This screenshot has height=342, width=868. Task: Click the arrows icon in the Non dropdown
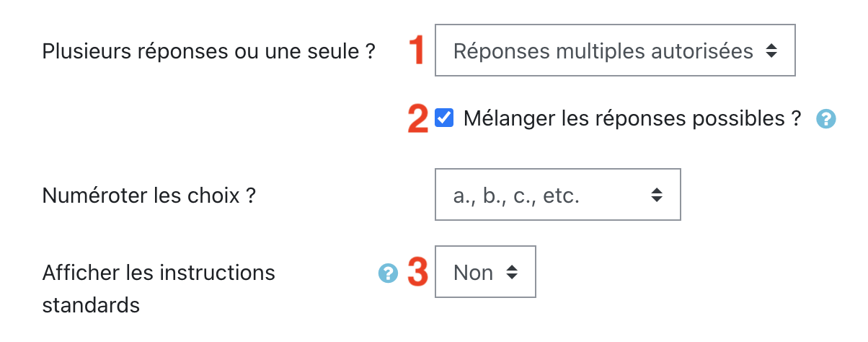pos(511,272)
